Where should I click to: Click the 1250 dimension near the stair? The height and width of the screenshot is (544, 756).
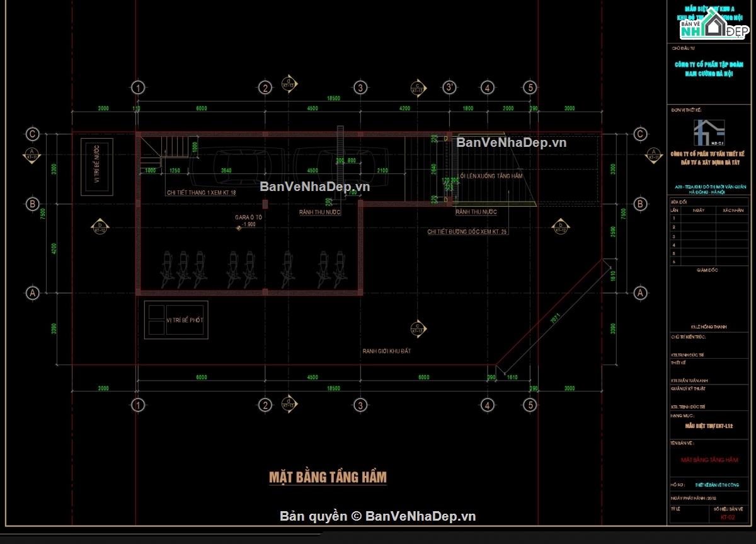175,170
